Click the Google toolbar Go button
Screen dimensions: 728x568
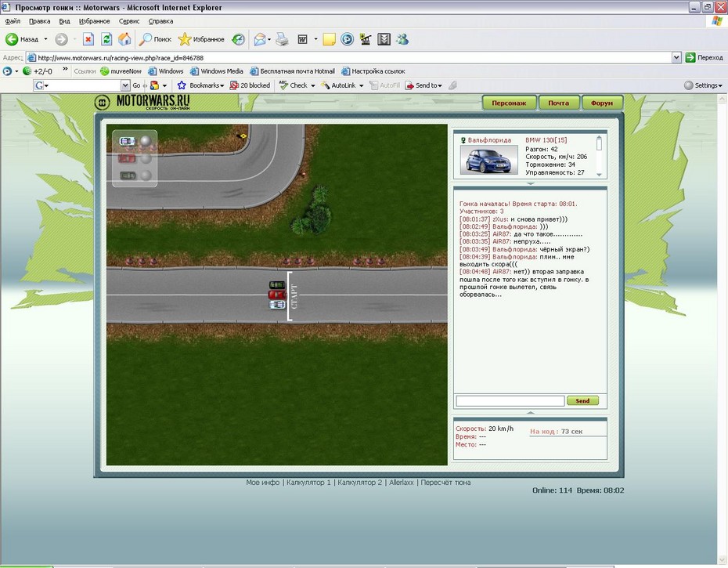tap(136, 85)
